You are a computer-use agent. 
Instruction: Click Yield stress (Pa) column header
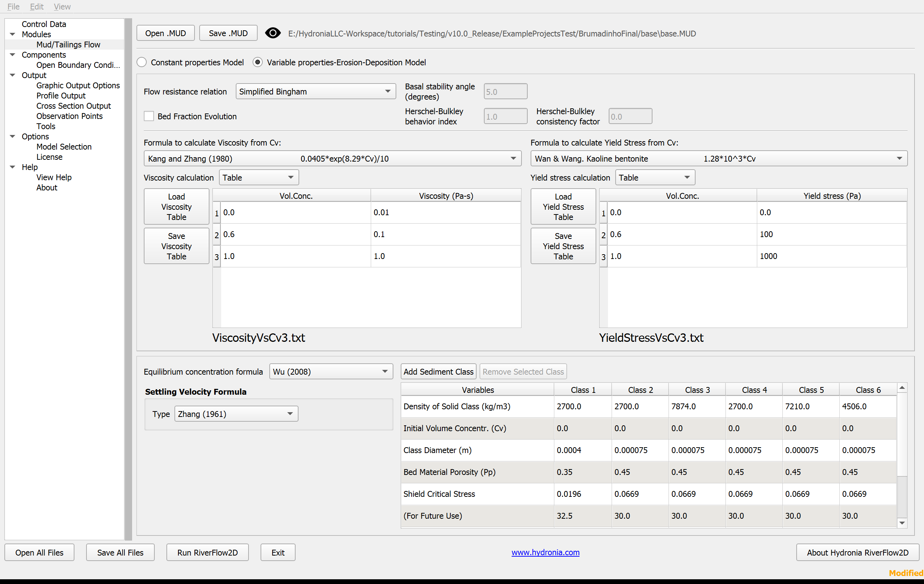click(832, 196)
